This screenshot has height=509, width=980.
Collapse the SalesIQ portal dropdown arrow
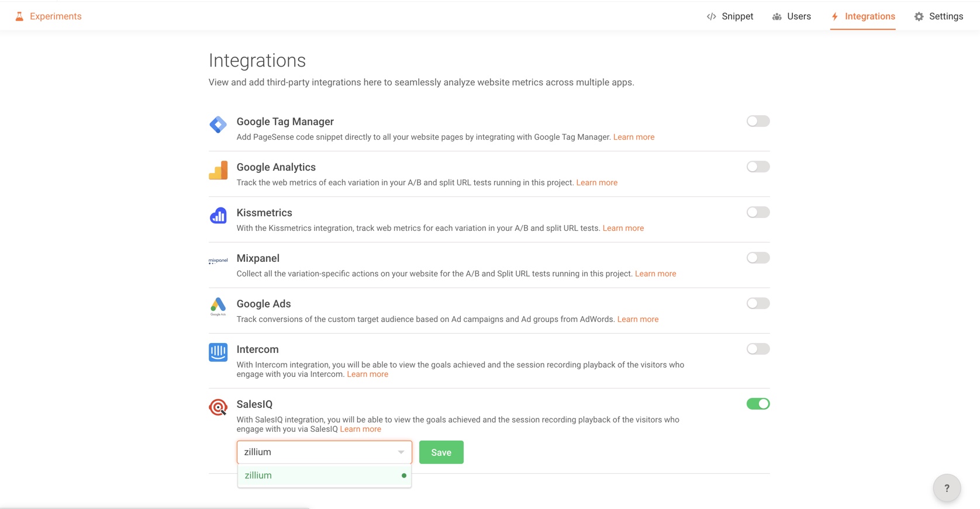pyautogui.click(x=401, y=452)
